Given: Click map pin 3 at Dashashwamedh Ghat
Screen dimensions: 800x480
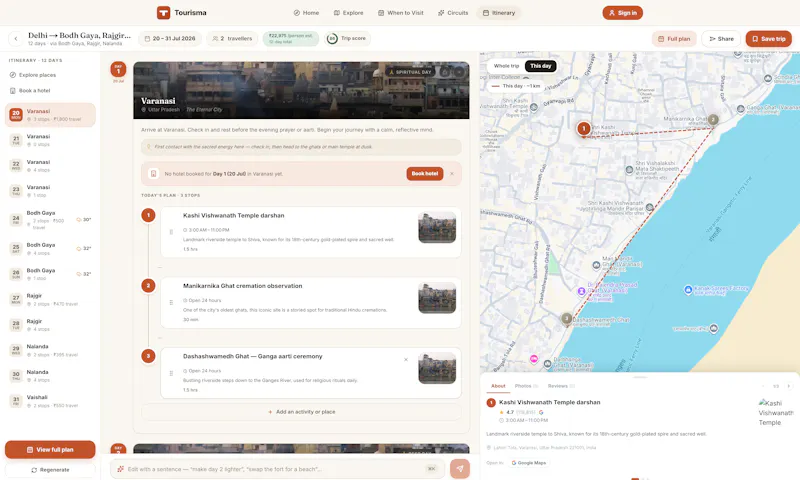Looking at the screenshot, I should tap(566, 319).
